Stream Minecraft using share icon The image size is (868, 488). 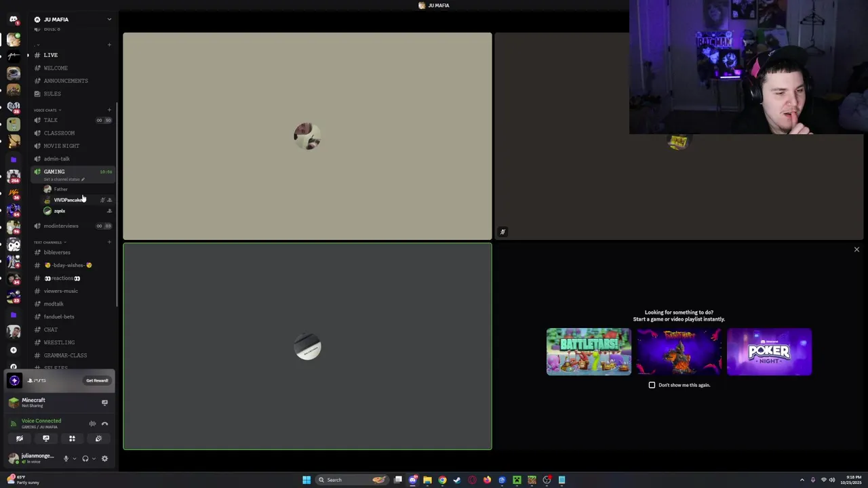click(x=104, y=403)
